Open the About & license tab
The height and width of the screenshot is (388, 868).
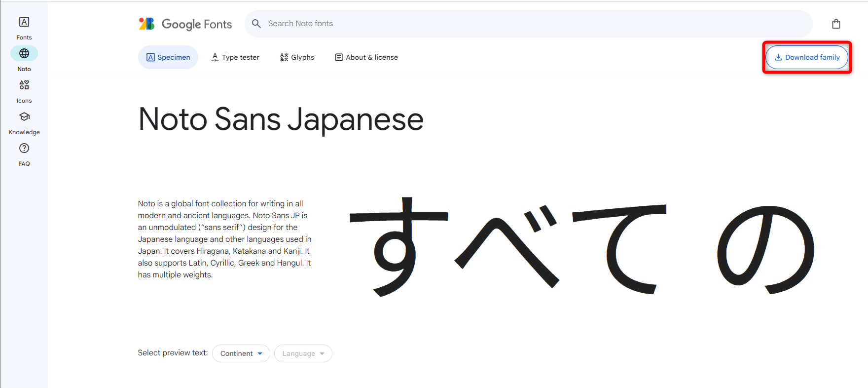(x=366, y=57)
